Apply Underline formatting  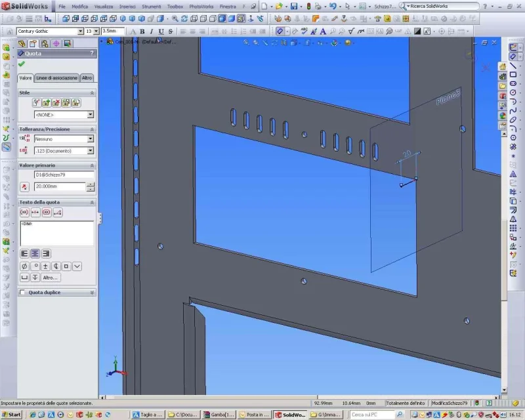coord(161,31)
